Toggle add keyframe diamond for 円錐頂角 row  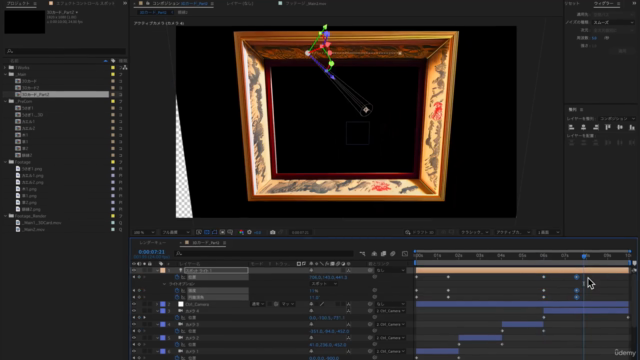139,297
